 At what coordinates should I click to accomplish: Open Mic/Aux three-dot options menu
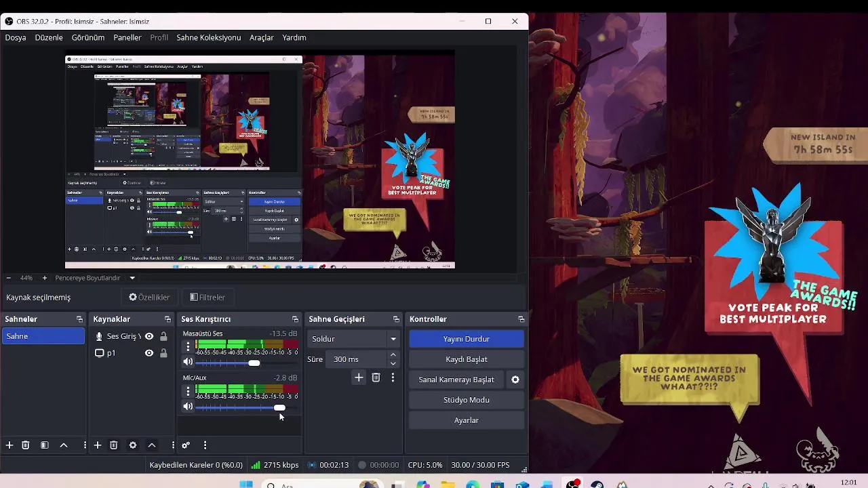188,391
